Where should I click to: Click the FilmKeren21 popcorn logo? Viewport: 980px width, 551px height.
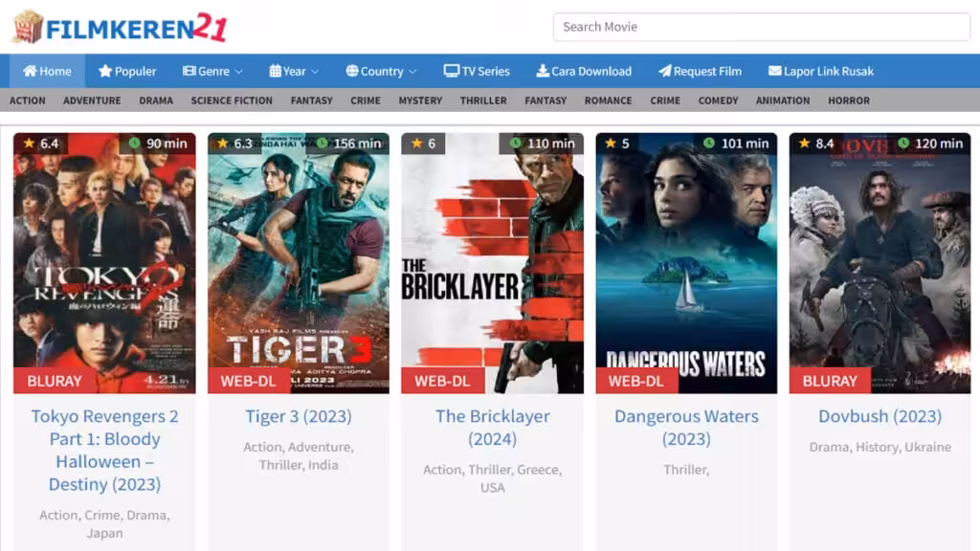pyautogui.click(x=27, y=27)
